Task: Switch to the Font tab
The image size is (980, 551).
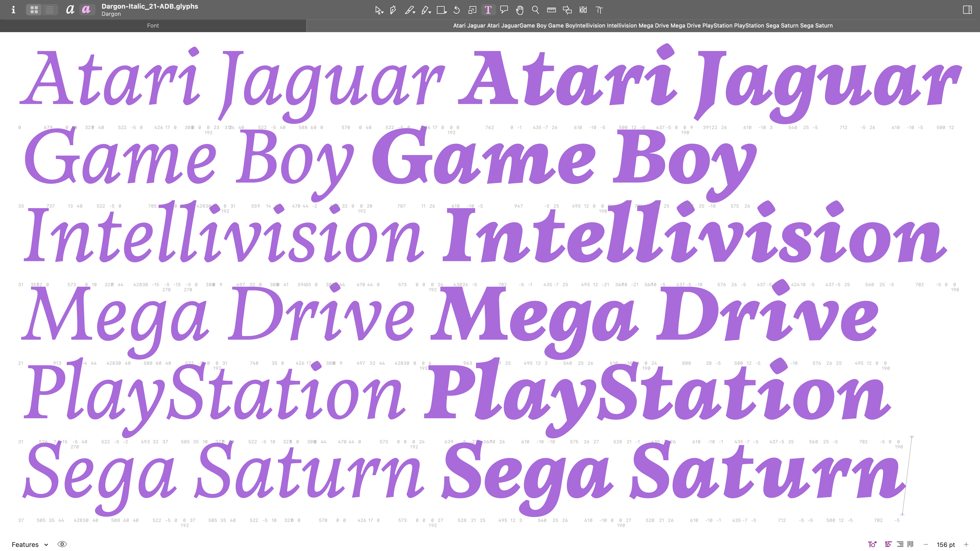Action: [153, 26]
